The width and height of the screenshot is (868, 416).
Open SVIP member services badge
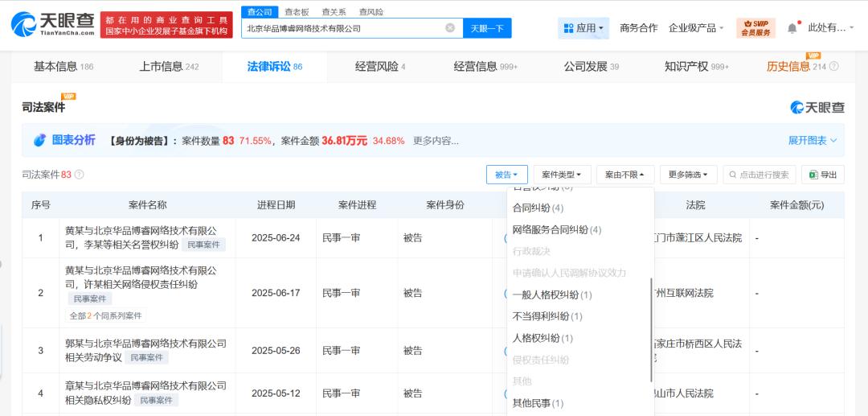(755, 28)
